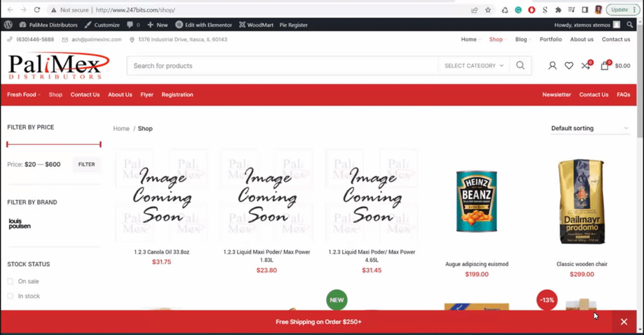Tick the In stock checkbox

[x=10, y=296]
